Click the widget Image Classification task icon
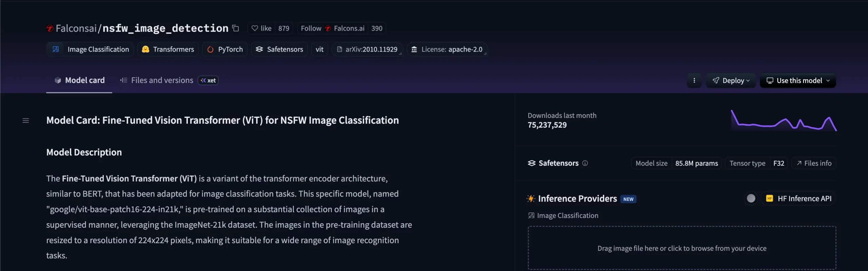Image resolution: width=868 pixels, height=271 pixels. pyautogui.click(x=531, y=216)
